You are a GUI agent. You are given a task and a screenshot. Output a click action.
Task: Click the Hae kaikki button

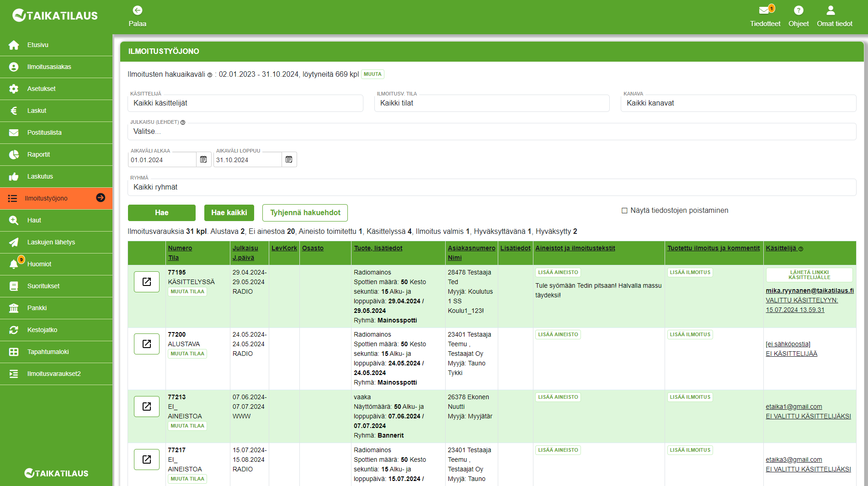pos(229,213)
